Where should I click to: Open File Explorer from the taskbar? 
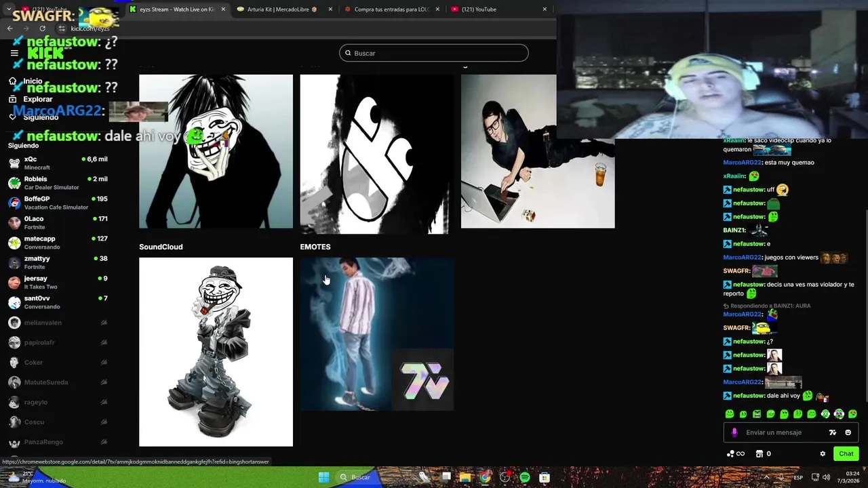click(x=465, y=478)
